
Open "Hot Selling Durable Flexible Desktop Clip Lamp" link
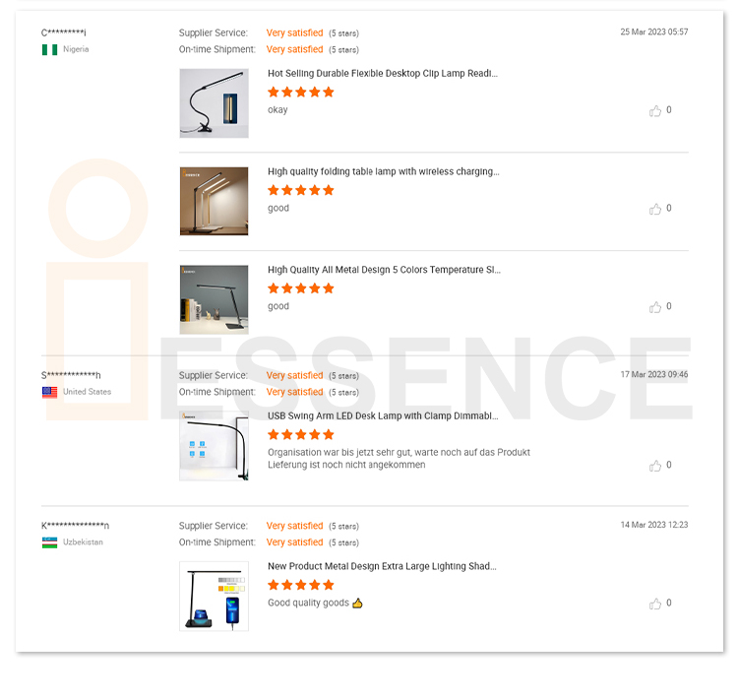click(x=382, y=74)
